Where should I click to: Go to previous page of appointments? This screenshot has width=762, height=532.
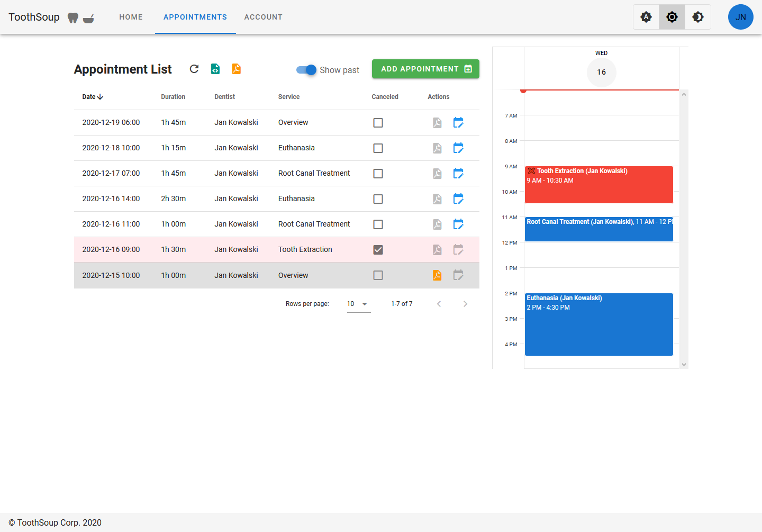pyautogui.click(x=439, y=304)
